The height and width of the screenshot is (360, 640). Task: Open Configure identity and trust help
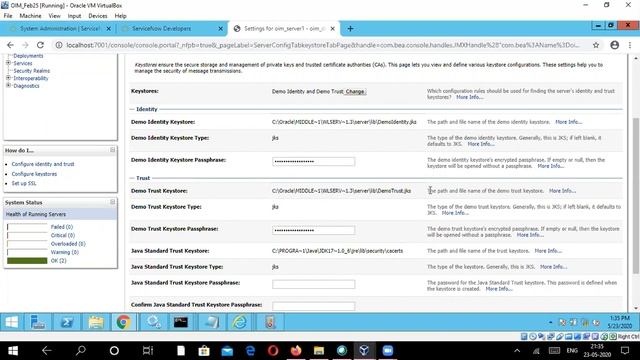click(x=43, y=164)
